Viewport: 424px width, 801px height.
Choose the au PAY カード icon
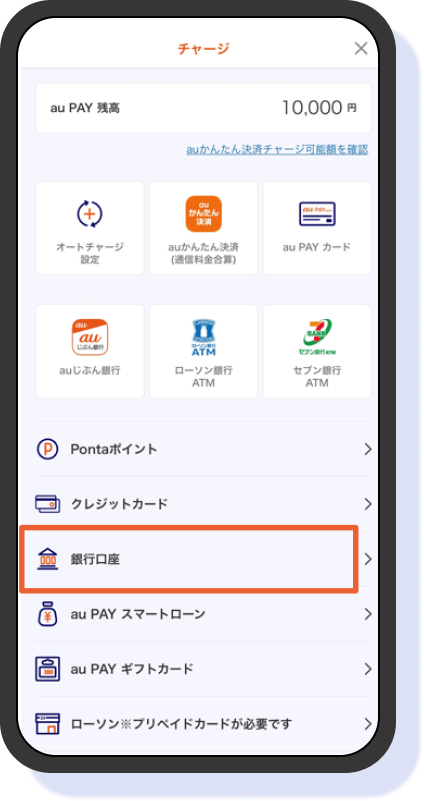point(317,214)
